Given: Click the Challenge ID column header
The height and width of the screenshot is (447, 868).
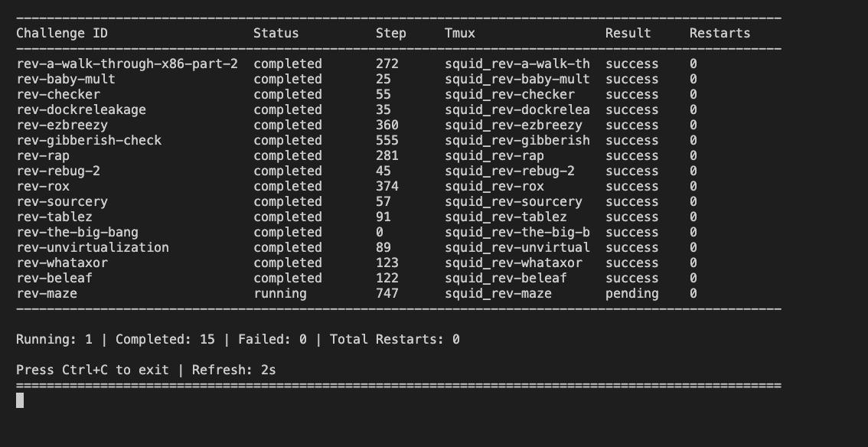Looking at the screenshot, I should coord(62,33).
